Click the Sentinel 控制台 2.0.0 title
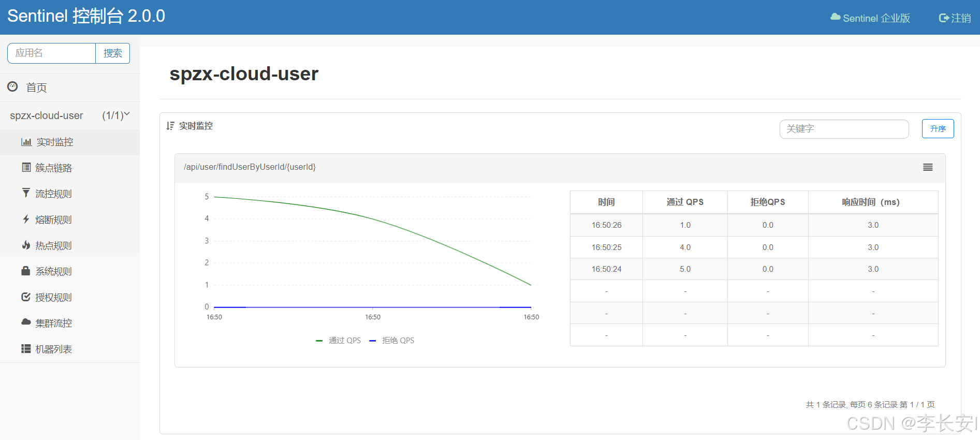 (86, 16)
